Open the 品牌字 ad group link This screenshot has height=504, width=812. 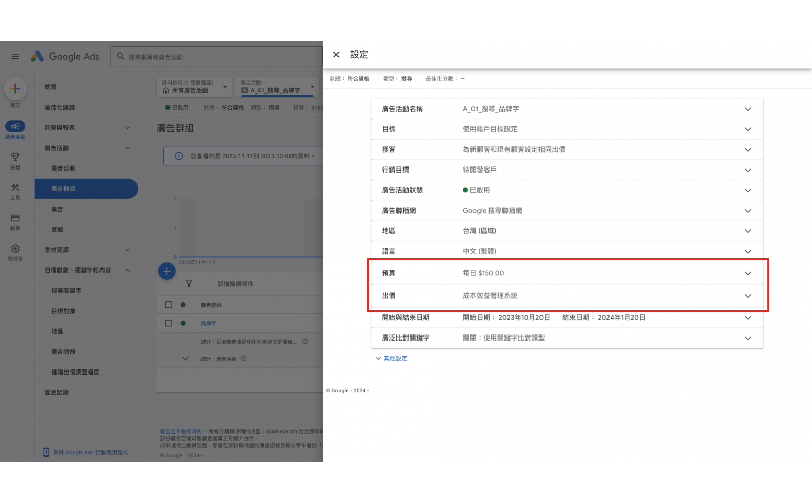208,323
